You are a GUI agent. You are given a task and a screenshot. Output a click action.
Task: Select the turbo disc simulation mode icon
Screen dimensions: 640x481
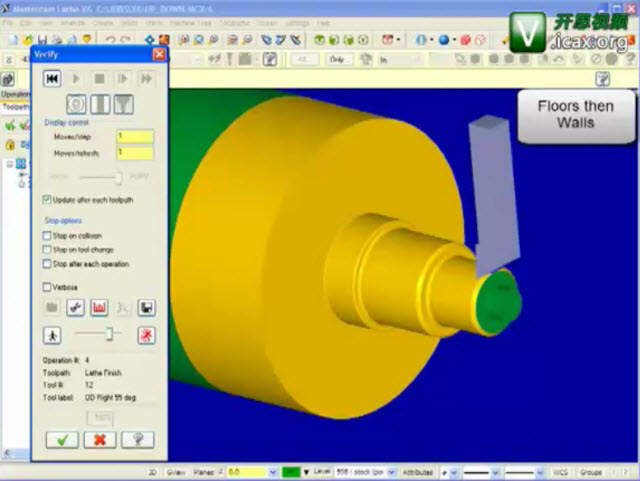point(76,104)
